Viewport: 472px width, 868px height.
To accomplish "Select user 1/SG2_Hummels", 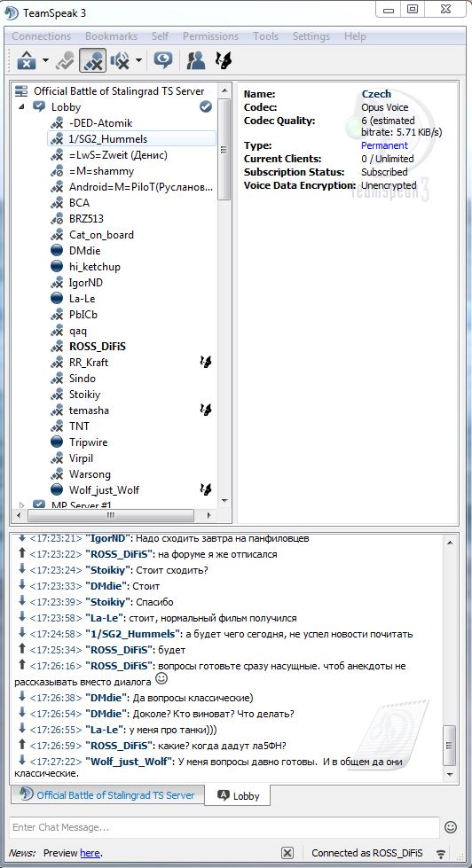I will [108, 139].
